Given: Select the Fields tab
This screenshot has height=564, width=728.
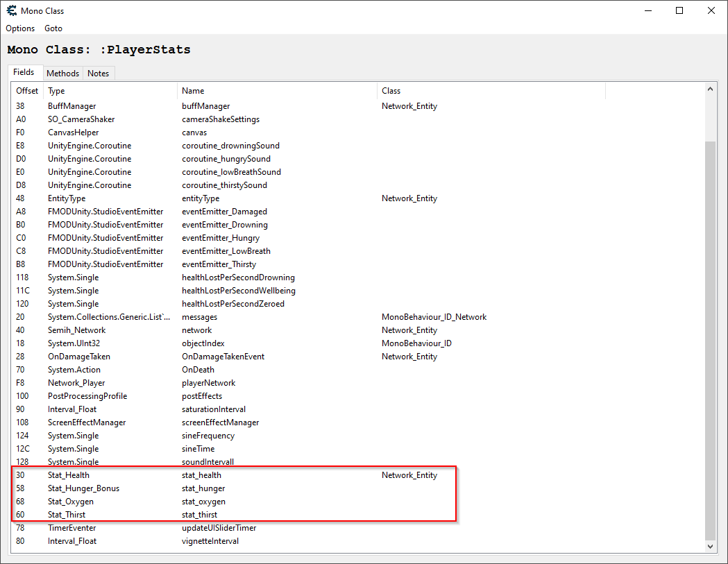Looking at the screenshot, I should coord(24,71).
